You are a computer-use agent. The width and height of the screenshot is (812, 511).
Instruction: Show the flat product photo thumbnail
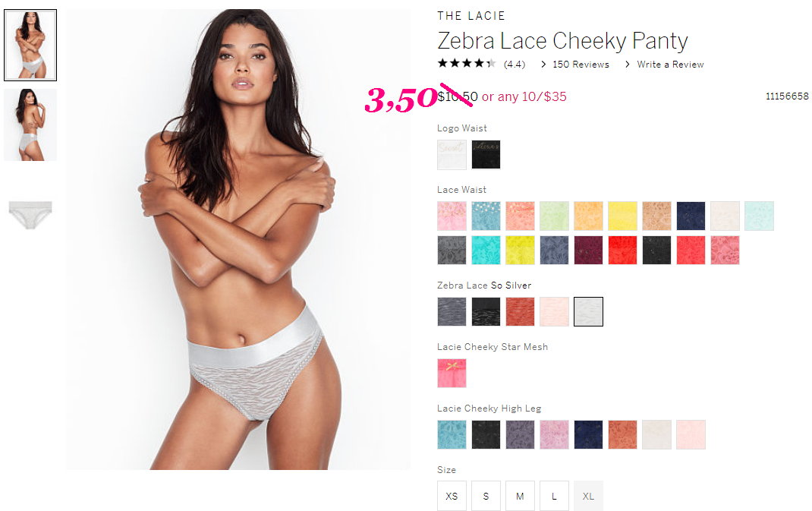30,214
